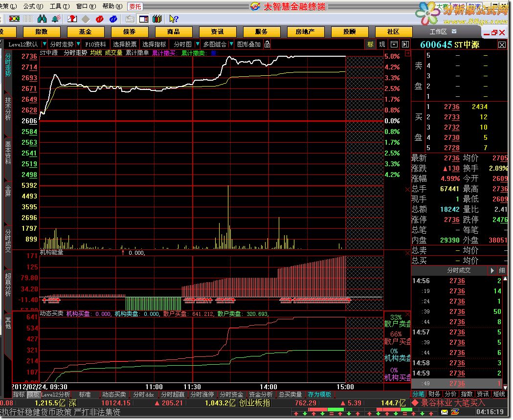This screenshot has height=420, width=513.
Task: Click the 选择股票 toolbar item
Action: coord(125,44)
